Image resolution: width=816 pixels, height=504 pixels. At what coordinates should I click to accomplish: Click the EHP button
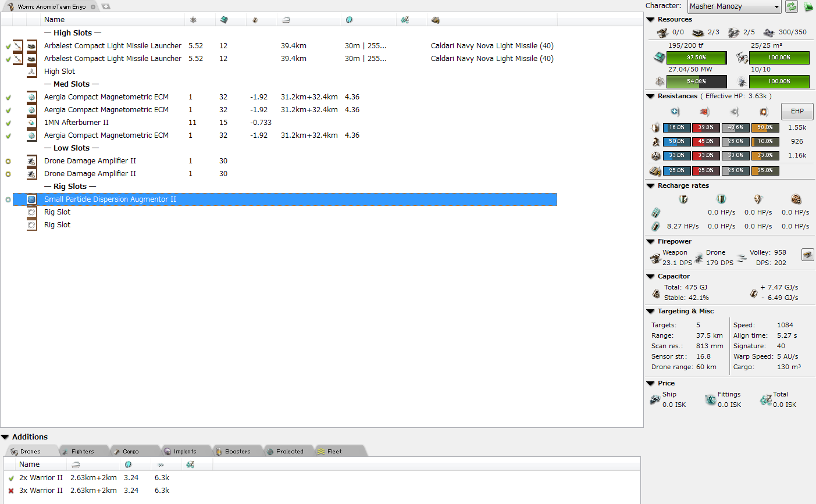point(797,112)
